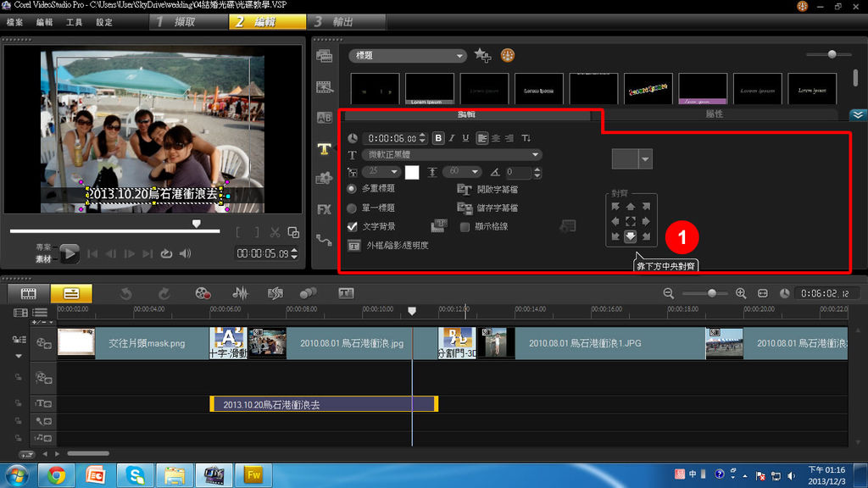Switch to step 3 輸出 output tab
Image resolution: width=868 pixels, height=488 pixels.
(346, 22)
